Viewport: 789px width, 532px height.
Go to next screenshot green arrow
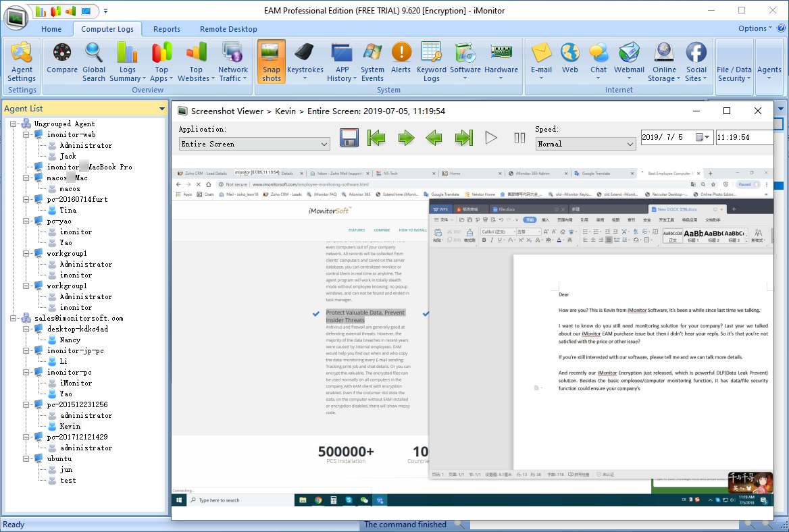(406, 138)
